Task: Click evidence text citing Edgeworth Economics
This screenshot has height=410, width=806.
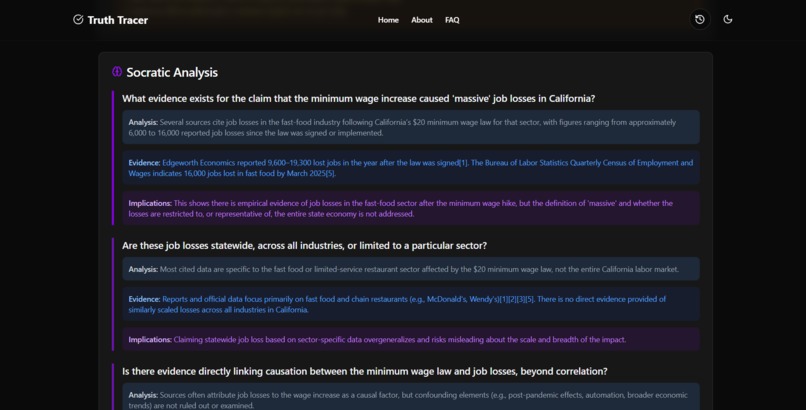Action: pos(411,168)
